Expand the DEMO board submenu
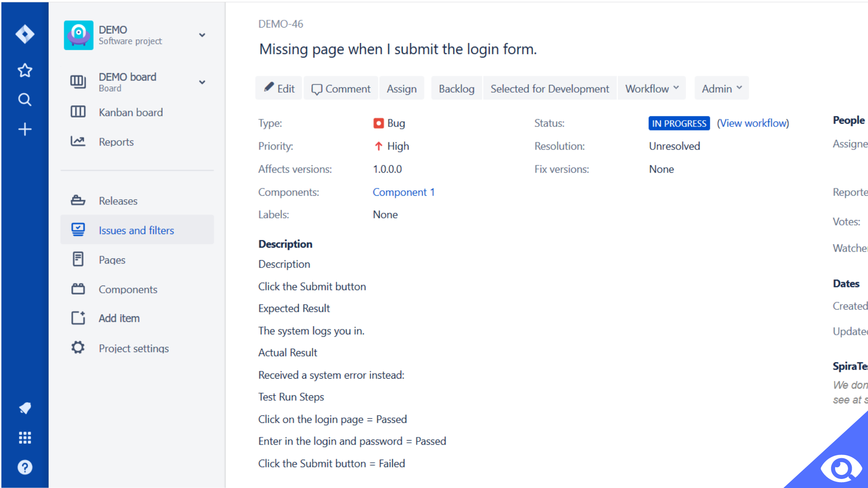The width and height of the screenshot is (868, 488). click(203, 82)
